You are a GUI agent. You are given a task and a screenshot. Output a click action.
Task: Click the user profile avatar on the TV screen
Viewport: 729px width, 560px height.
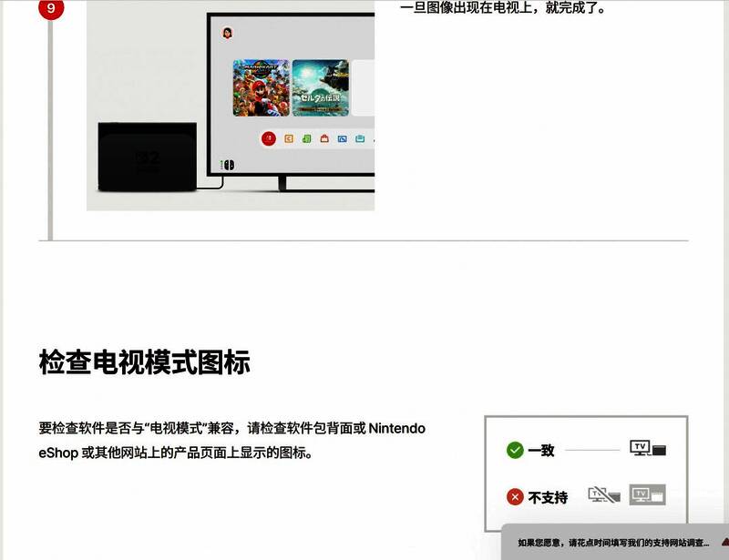point(228,32)
